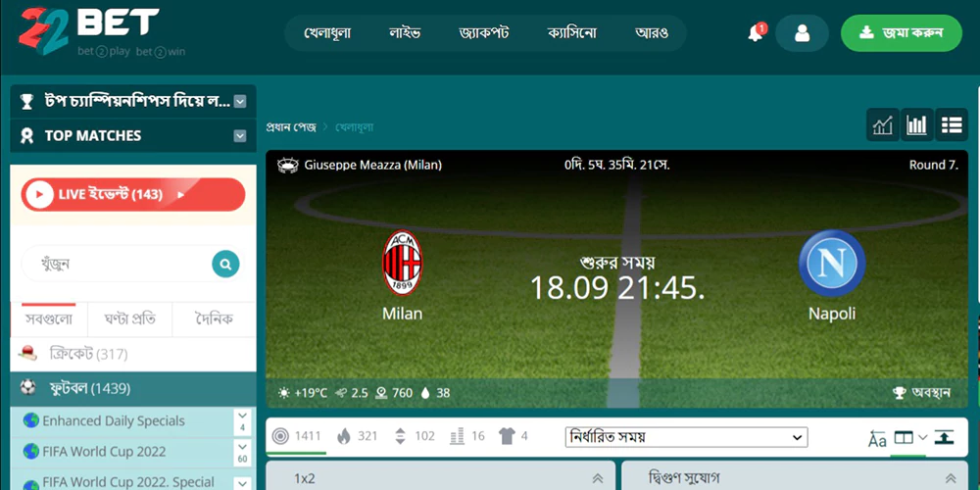
Task: Open ক্রিকেট (317) sport category
Action: click(x=133, y=355)
